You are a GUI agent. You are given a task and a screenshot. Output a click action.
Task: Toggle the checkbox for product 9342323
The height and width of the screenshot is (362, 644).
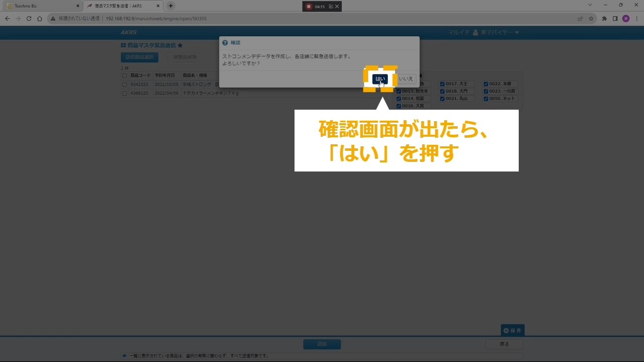pyautogui.click(x=125, y=85)
